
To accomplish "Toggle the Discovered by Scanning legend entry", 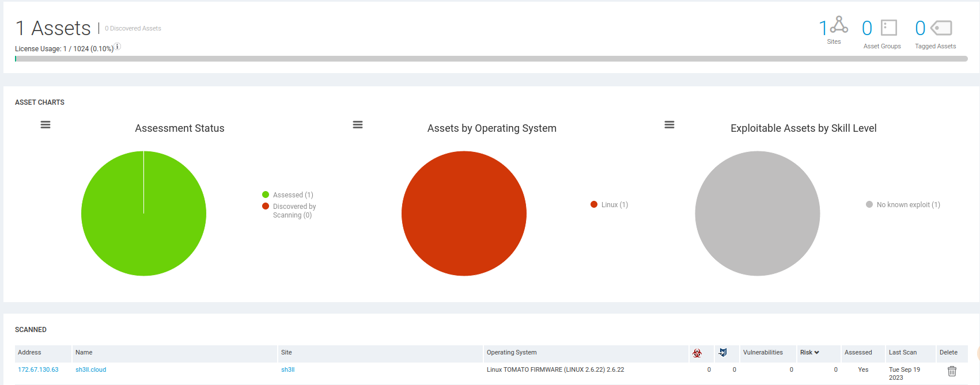I will [x=289, y=211].
